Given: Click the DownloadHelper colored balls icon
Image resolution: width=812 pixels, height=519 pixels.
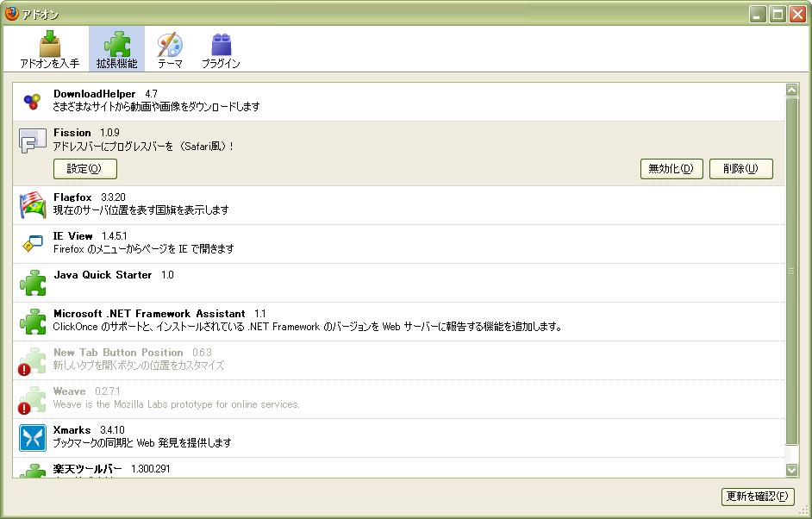Looking at the screenshot, I should tap(32, 101).
